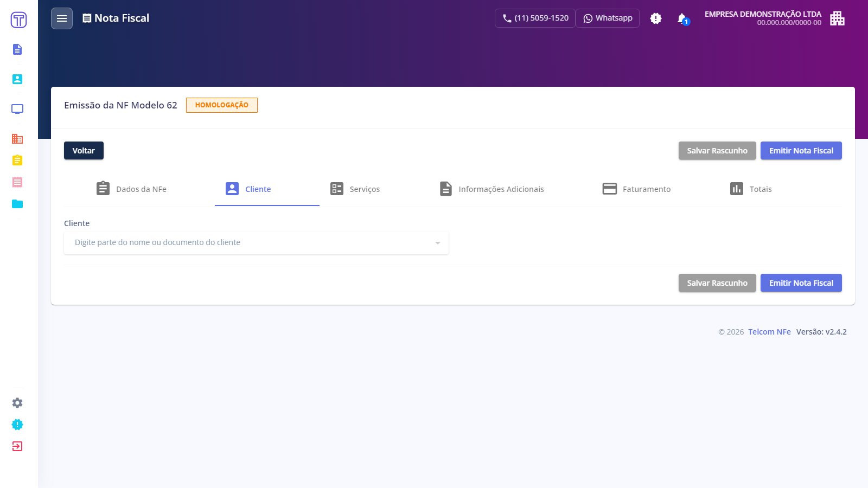Viewport: 868px width, 488px height.
Task: Open the notifications bell
Action: point(682,18)
